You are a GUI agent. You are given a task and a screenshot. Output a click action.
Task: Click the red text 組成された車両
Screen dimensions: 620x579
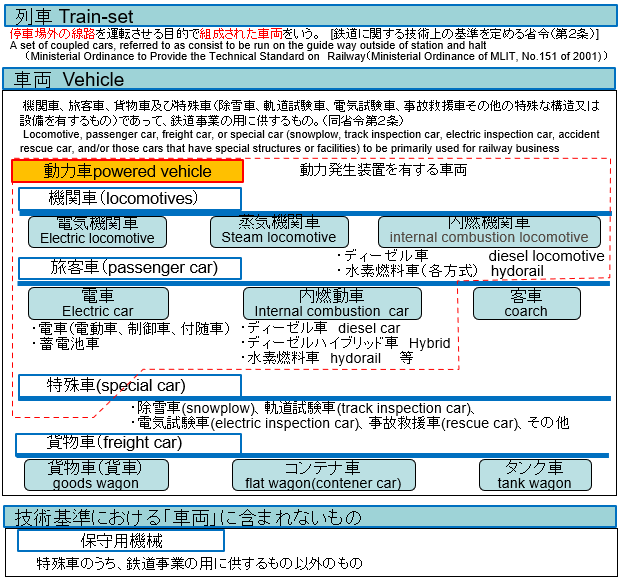[x=241, y=34]
